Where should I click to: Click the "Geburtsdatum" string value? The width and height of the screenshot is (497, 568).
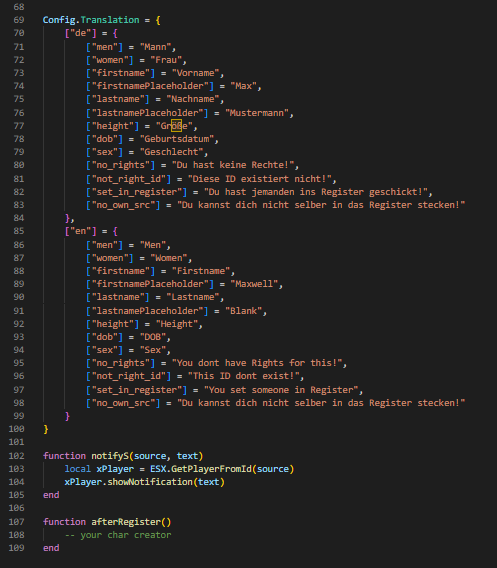coord(177,139)
